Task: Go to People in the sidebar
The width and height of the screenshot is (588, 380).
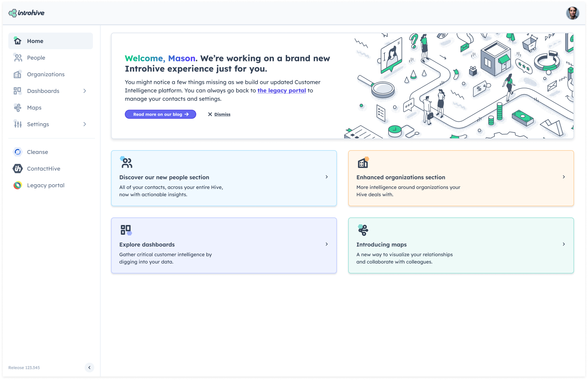Action: (x=51, y=58)
